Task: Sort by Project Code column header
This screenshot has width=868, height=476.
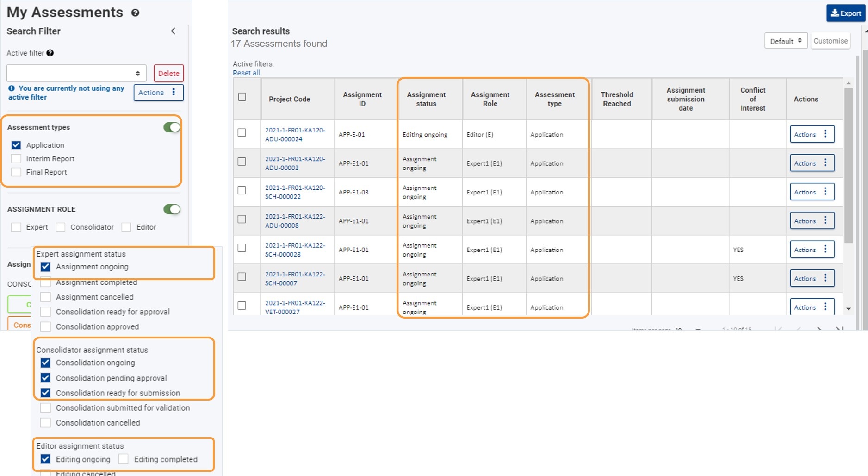Action: (x=290, y=99)
